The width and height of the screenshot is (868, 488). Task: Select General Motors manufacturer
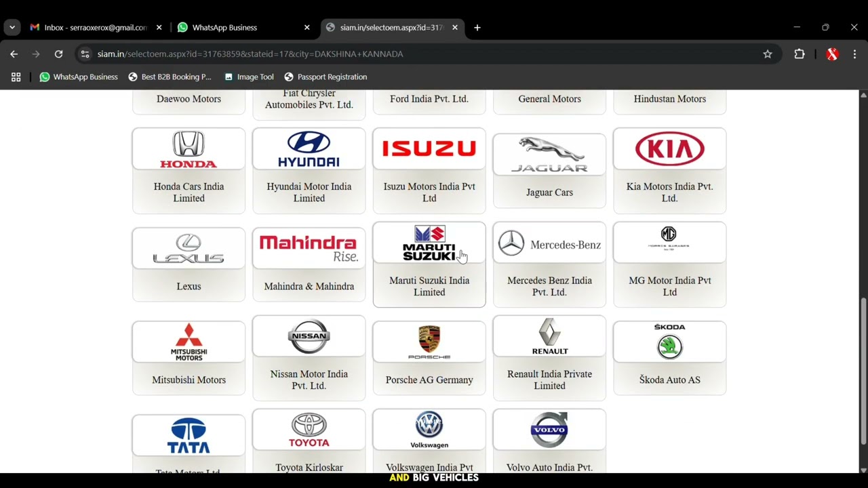549,99
